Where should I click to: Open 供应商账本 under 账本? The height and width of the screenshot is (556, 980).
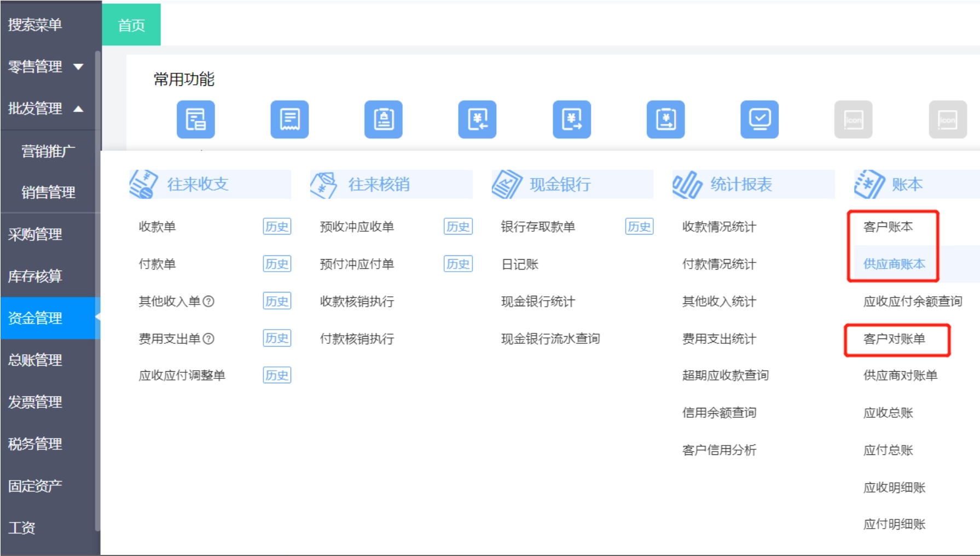894,264
